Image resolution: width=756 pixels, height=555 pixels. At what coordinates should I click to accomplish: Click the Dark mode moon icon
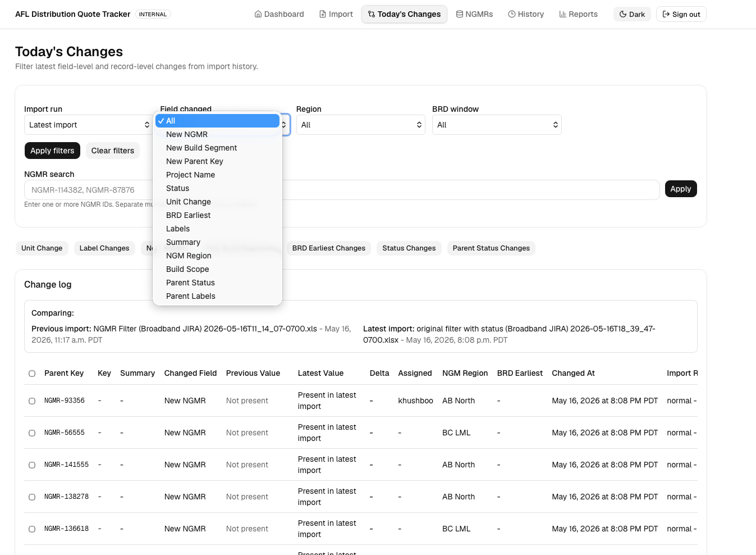tap(623, 14)
